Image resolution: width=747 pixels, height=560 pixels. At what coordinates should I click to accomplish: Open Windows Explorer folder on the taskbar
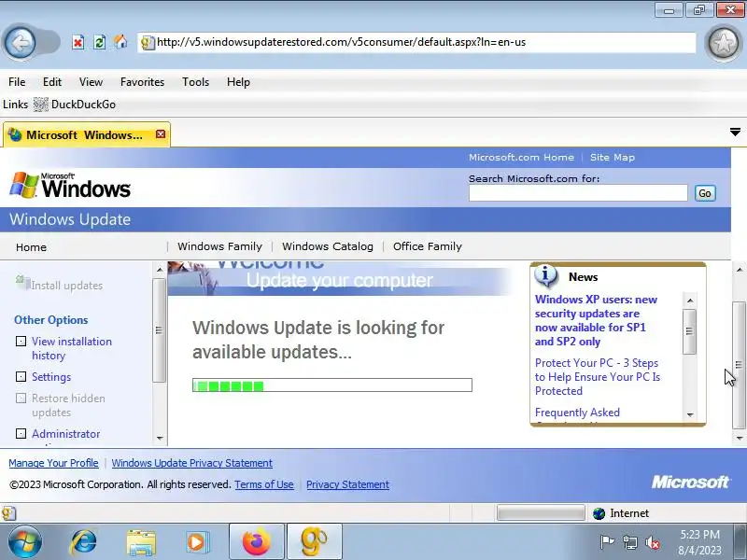[141, 542]
